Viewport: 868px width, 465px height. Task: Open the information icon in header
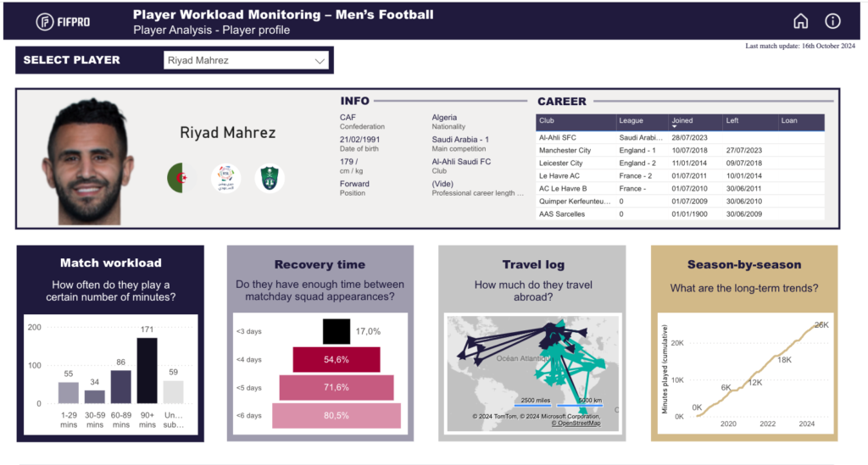[833, 21]
